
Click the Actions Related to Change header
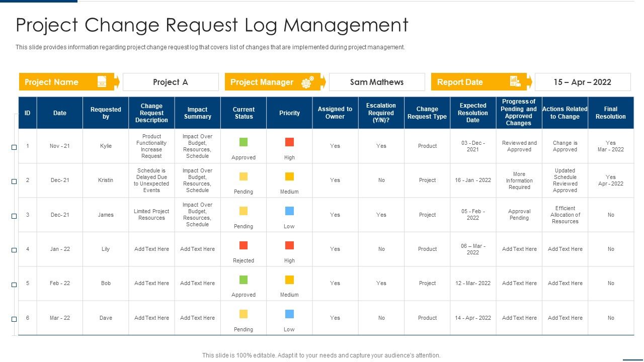pos(565,113)
